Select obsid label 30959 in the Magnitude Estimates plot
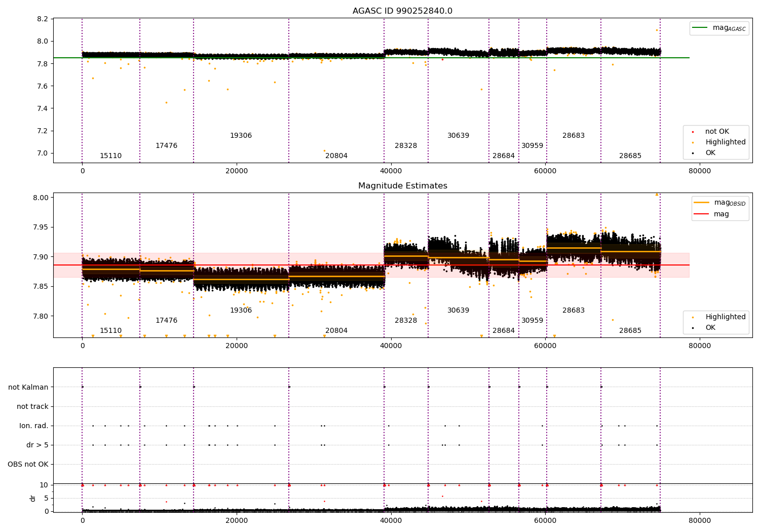 coord(533,321)
